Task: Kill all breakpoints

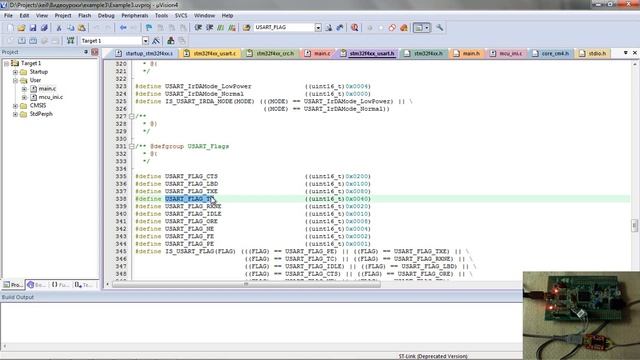Action: click(404, 28)
